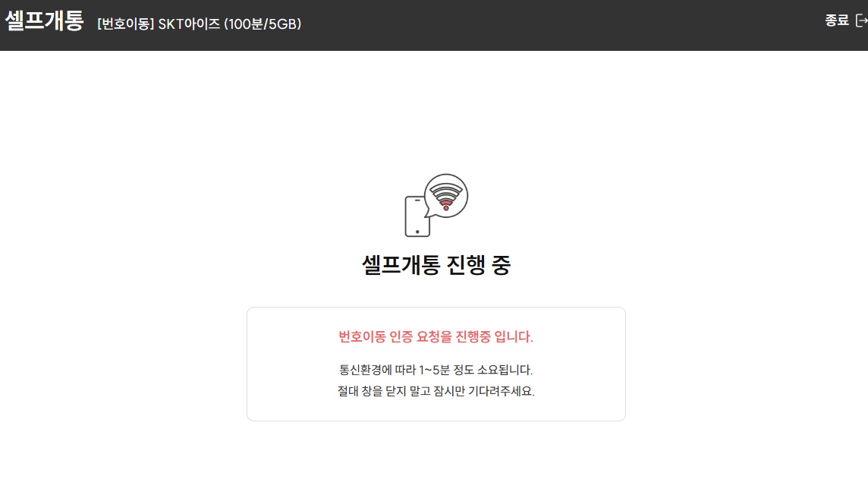This screenshot has width=868, height=489.
Task: Click the (100분/5GB) plan detail text
Action: [263, 24]
